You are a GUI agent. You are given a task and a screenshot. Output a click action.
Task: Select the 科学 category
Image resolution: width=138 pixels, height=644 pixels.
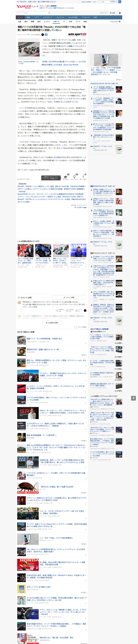(x=71, y=21)
